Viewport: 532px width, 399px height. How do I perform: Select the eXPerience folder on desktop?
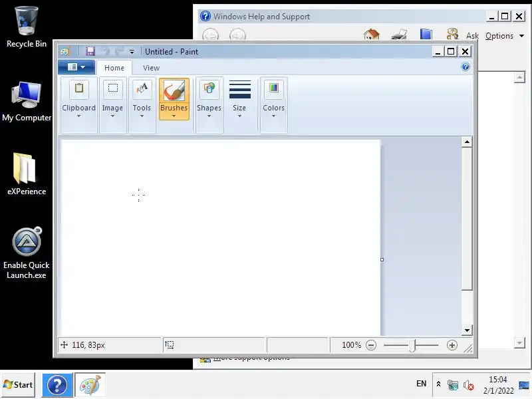click(x=27, y=174)
